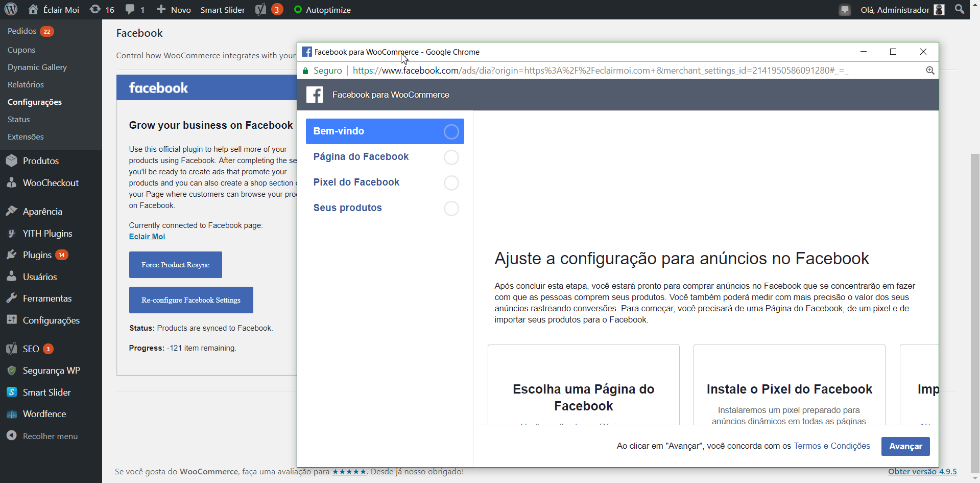This screenshot has height=483, width=980.
Task: Select the Página do Facebook step
Action: pos(385,157)
